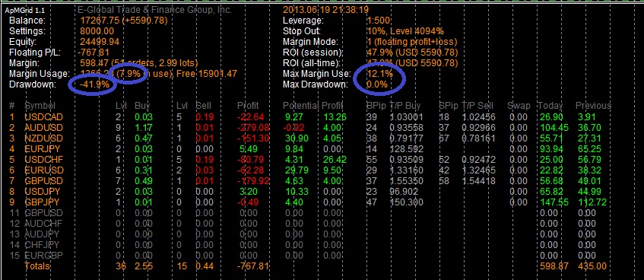Select the Settings value "8000.00"
This screenshot has width=644, height=280.
[x=97, y=31]
